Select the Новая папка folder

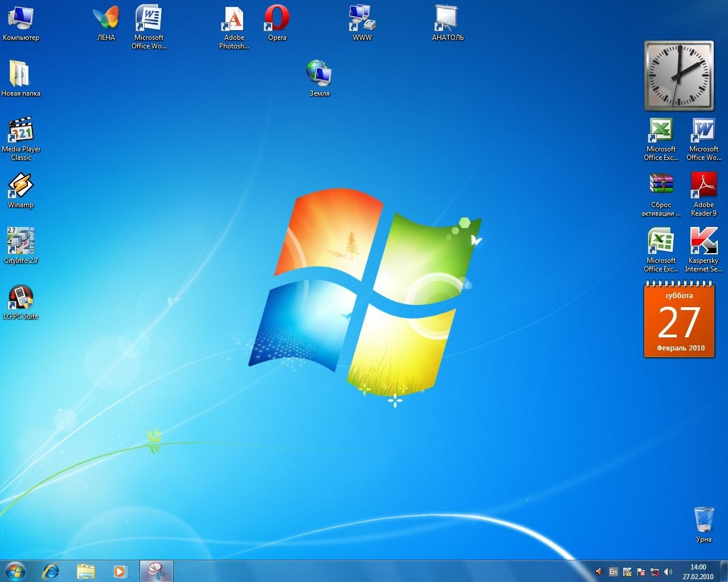(x=21, y=79)
